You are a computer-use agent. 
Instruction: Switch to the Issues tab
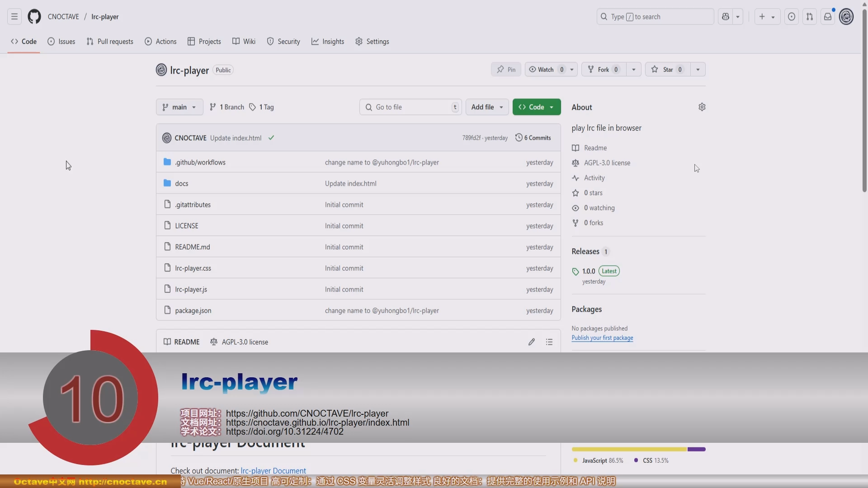(61, 42)
